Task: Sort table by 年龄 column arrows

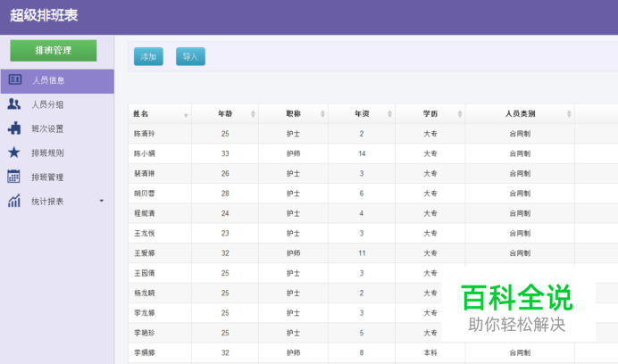Action: 253,114
